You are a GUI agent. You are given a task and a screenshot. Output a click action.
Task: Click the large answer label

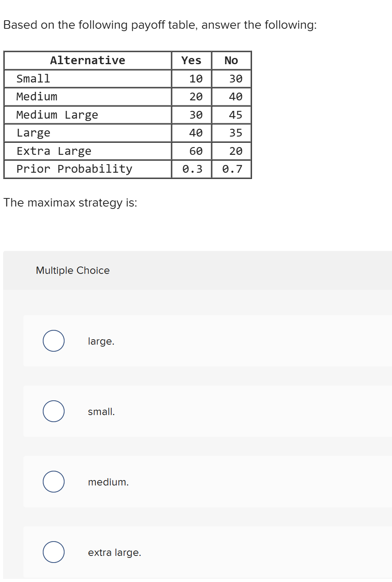pos(101,342)
